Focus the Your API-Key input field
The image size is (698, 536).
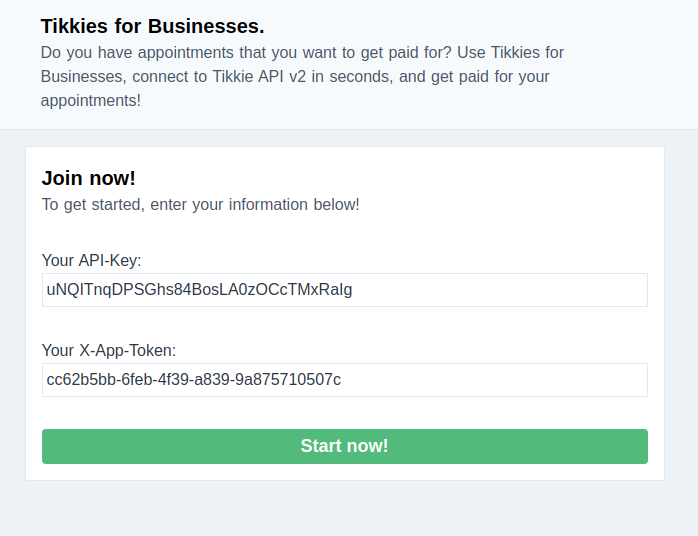[345, 290]
